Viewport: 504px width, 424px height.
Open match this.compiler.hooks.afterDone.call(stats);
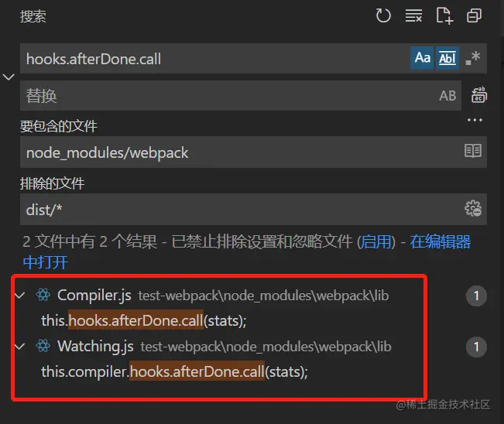(x=174, y=371)
